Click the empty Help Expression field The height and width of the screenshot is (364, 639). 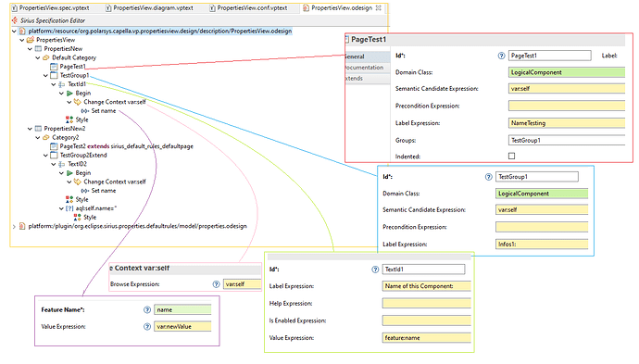[426, 304]
